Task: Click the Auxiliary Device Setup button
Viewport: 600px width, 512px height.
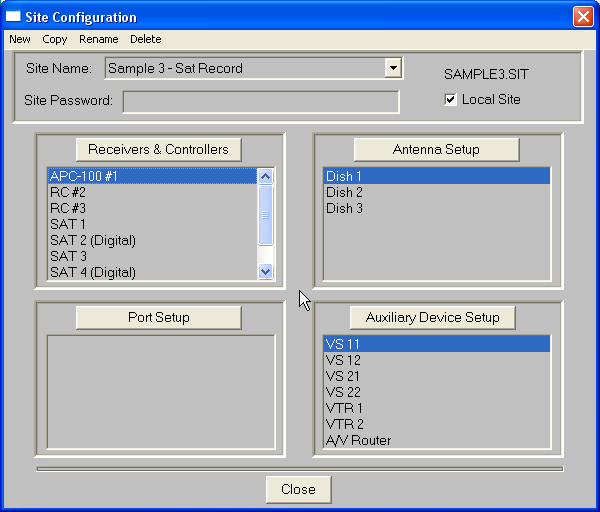Action: [432, 317]
